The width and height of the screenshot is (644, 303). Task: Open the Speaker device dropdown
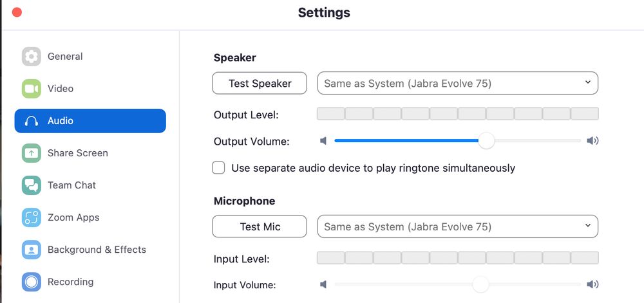(457, 83)
